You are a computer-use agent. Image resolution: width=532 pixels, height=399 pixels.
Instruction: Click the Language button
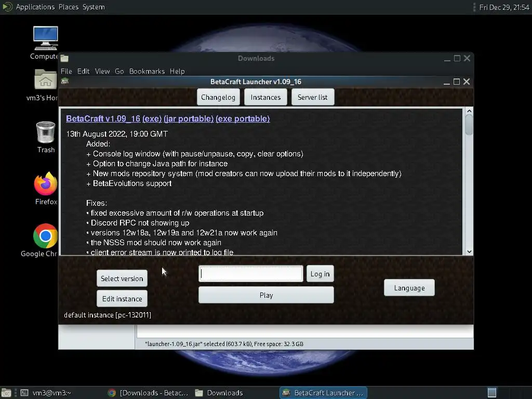[x=409, y=288]
